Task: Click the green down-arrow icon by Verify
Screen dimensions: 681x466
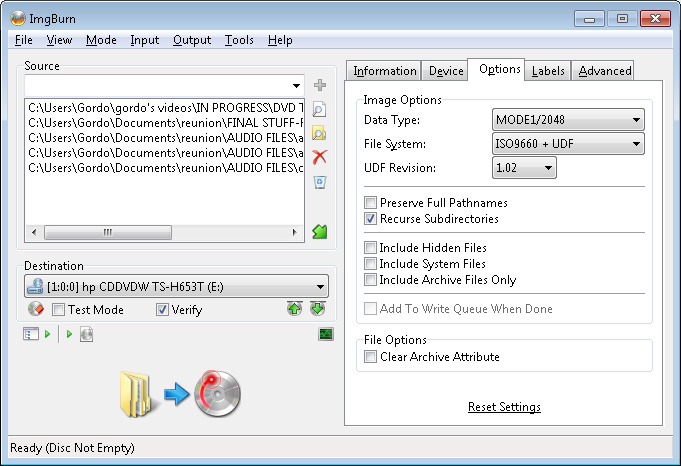Action: [317, 309]
